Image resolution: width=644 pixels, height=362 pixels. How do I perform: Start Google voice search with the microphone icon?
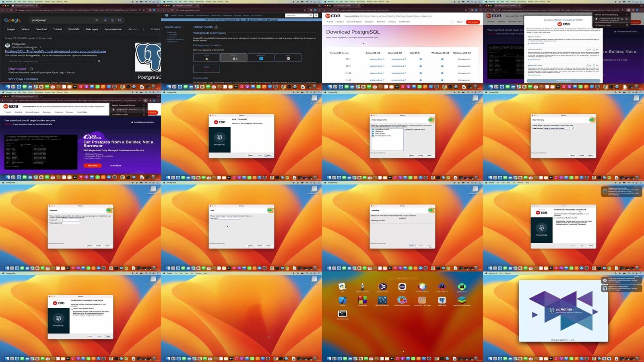pos(105,20)
